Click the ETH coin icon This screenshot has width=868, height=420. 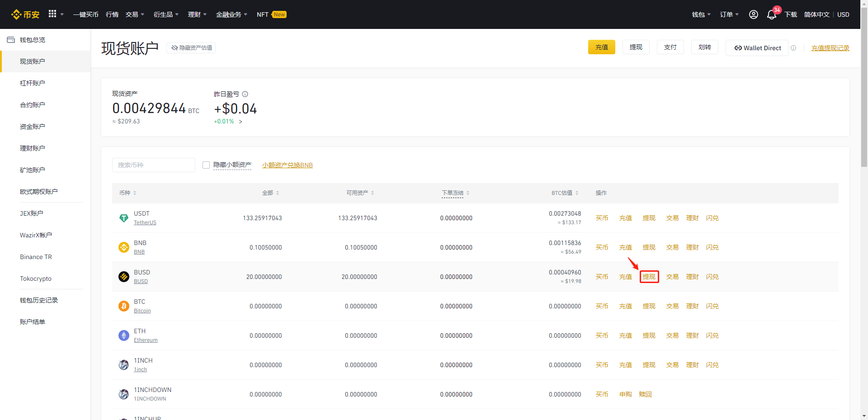pos(124,335)
